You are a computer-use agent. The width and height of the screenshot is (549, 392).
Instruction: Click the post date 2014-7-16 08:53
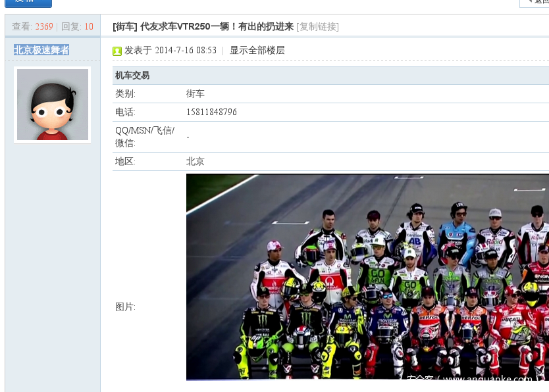(x=186, y=51)
